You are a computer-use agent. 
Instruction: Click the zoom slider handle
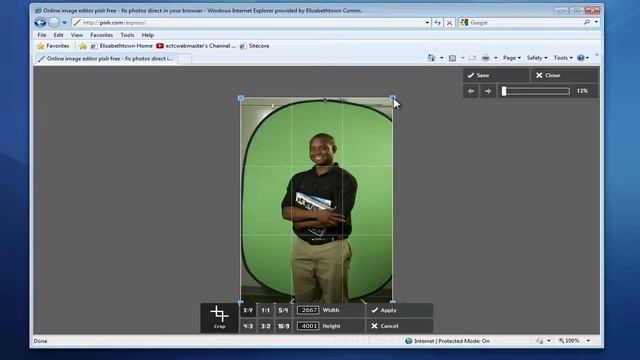point(504,91)
